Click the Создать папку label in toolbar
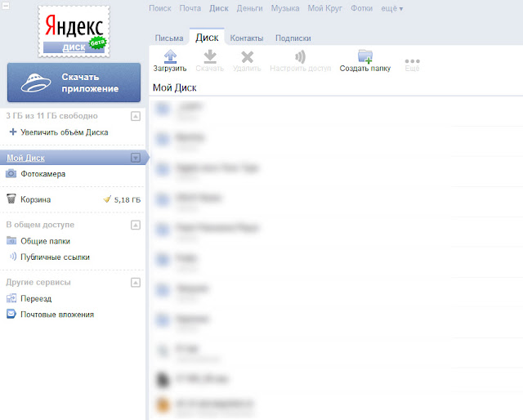 (365, 68)
